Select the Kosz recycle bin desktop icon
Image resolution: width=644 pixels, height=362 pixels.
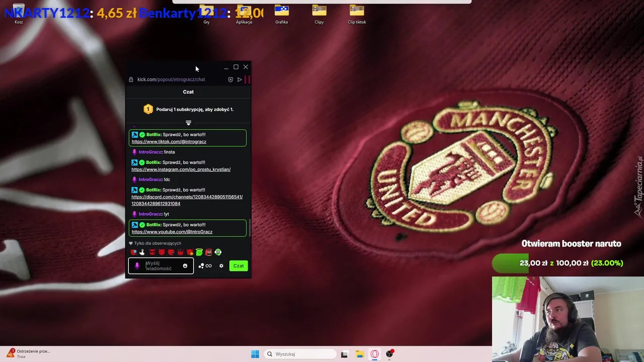click(19, 14)
